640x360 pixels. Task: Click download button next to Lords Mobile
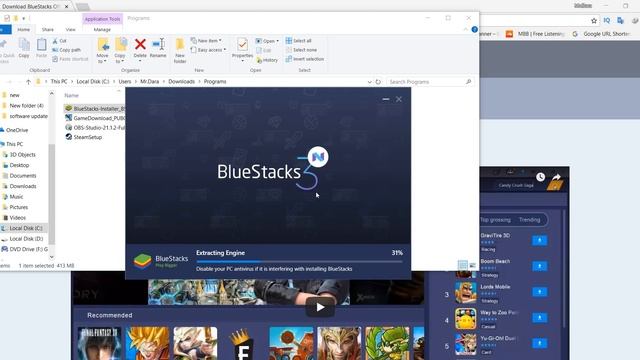[540, 292]
